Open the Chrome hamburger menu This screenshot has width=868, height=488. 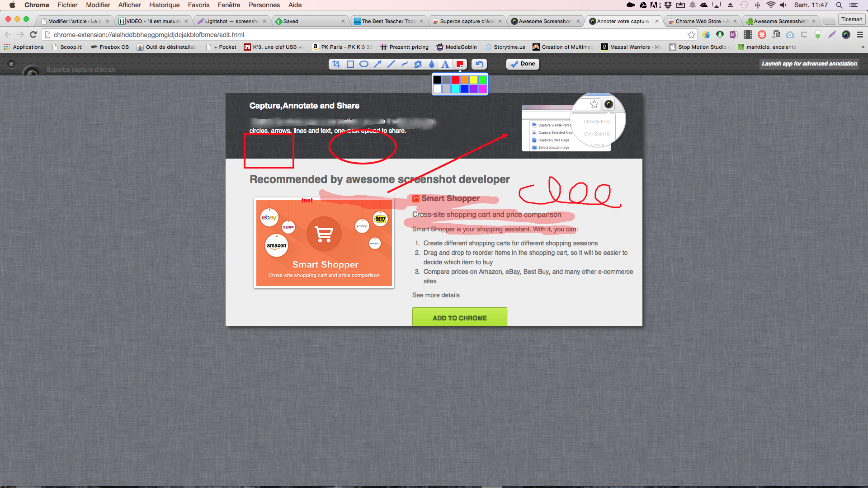coord(860,35)
